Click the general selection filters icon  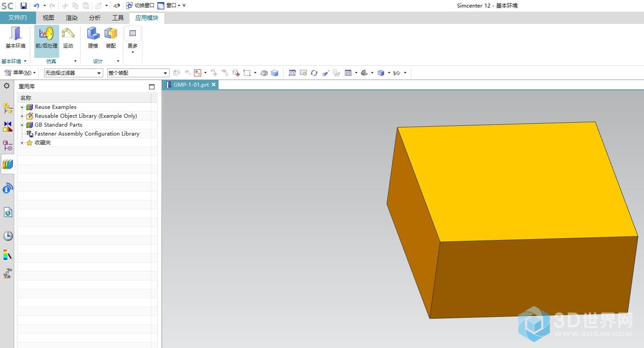pos(198,73)
